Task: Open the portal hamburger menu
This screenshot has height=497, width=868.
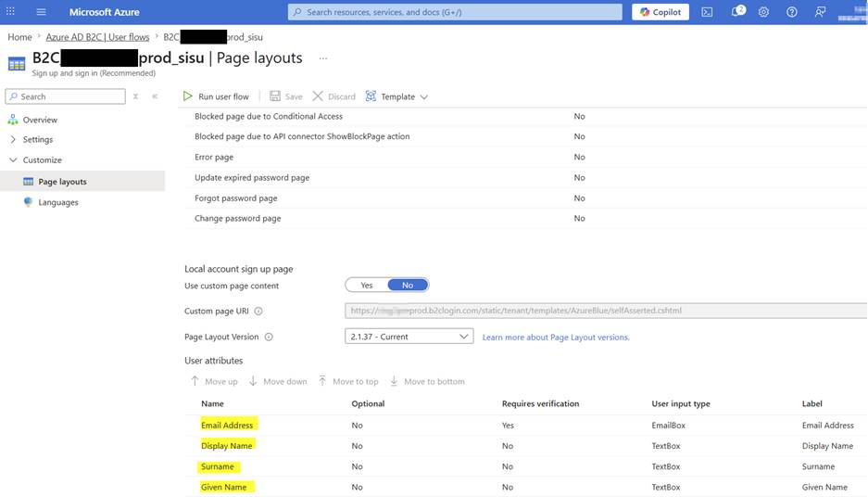Action: pos(41,12)
